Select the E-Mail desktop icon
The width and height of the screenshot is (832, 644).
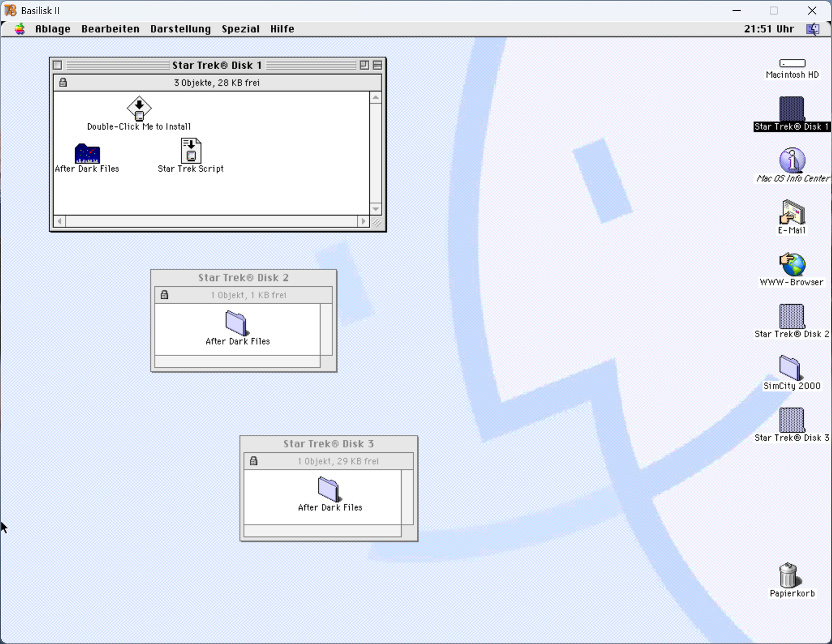click(x=793, y=212)
